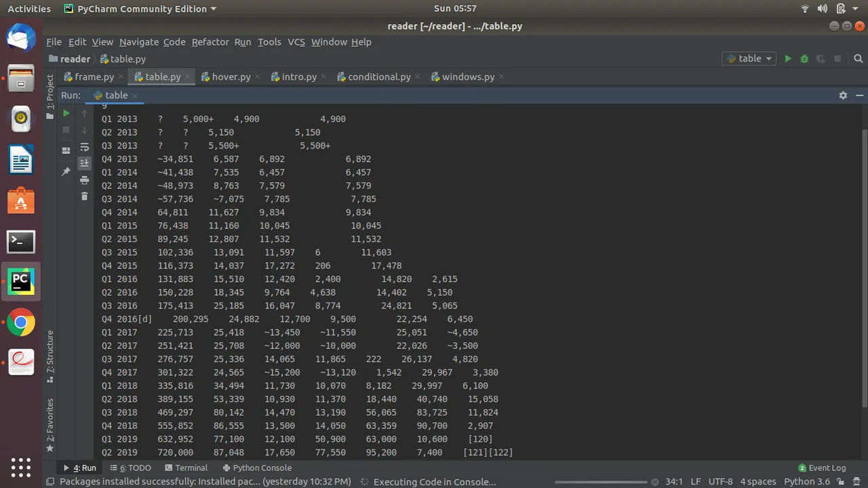Open the Python Console tool window

(x=256, y=468)
